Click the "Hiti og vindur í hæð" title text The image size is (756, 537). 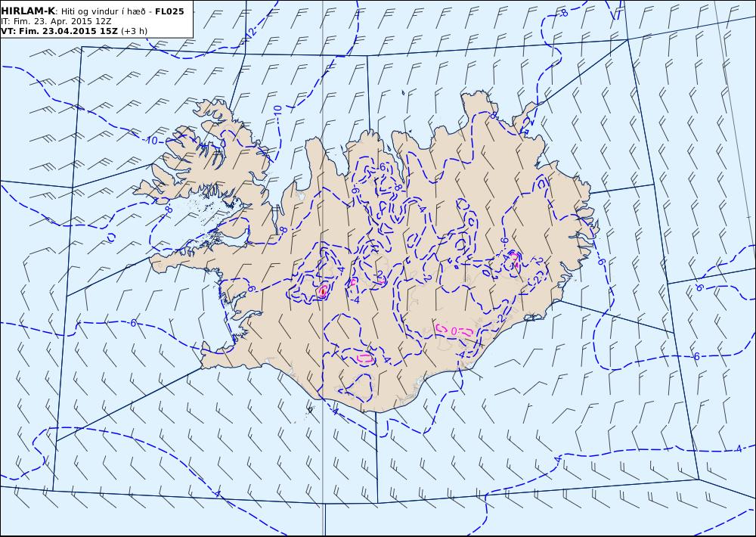click(103, 11)
